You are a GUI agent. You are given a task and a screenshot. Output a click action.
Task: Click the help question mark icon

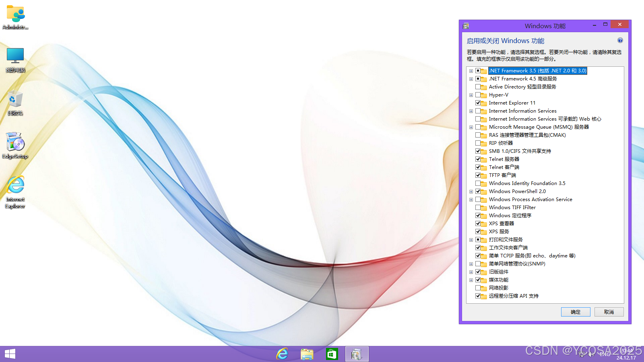pos(620,40)
